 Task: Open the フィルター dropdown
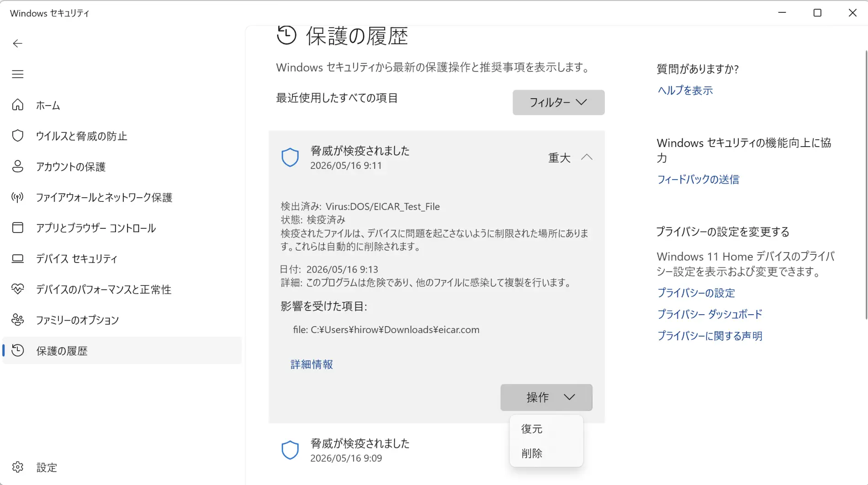[x=558, y=102]
